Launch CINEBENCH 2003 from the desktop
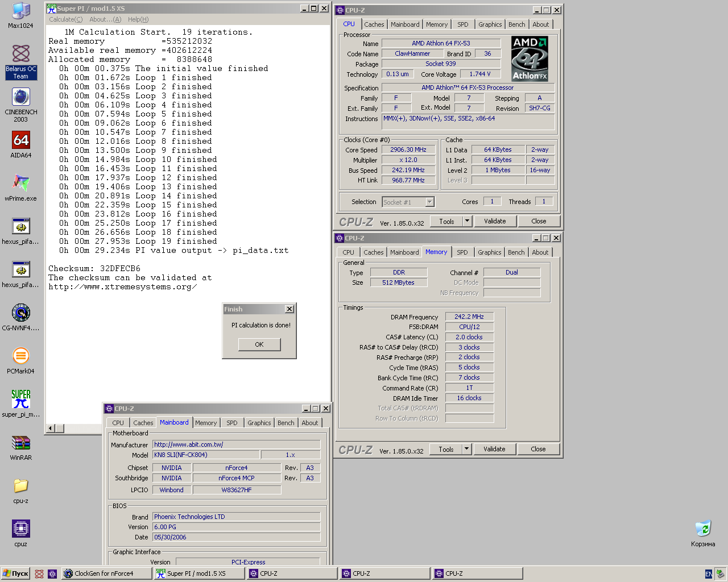 click(21, 105)
